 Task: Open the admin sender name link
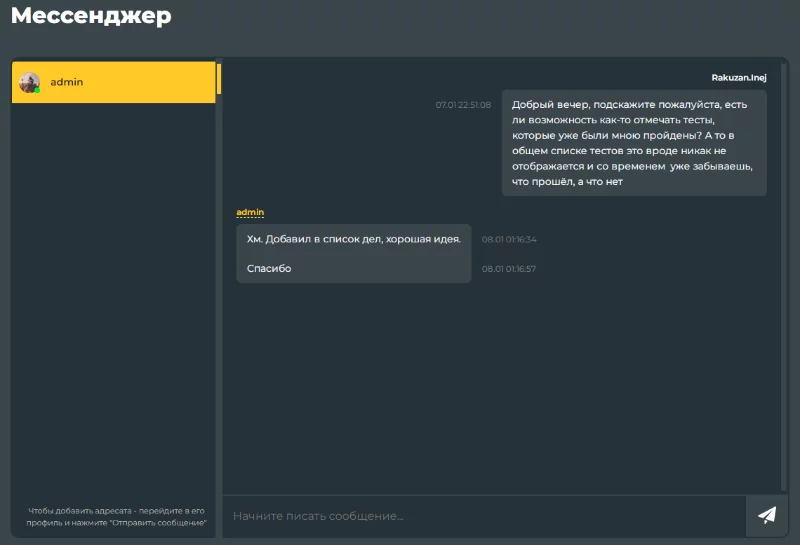click(x=250, y=212)
